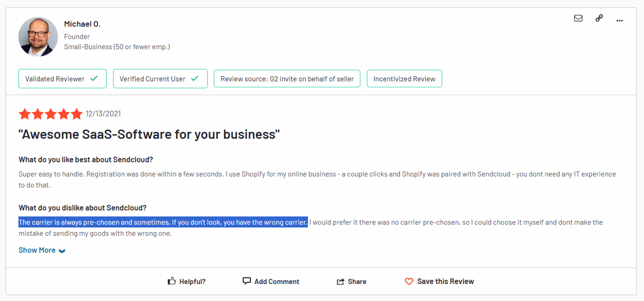The width and height of the screenshot is (644, 301).
Task: Open the ellipsis dropdown on the review card
Action: 619,20
